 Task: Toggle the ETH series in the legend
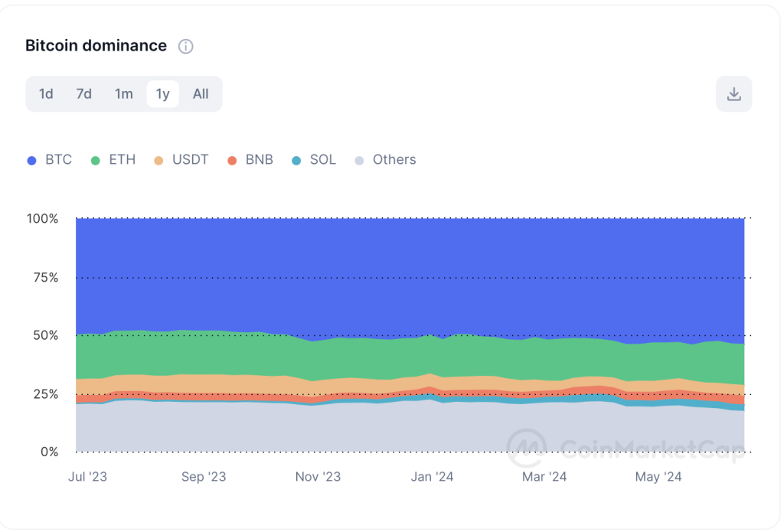[x=113, y=160]
